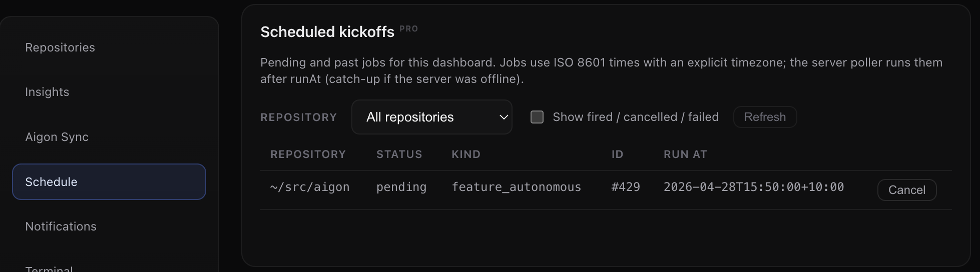Expand the All repositories dropdown

pyautogui.click(x=431, y=117)
